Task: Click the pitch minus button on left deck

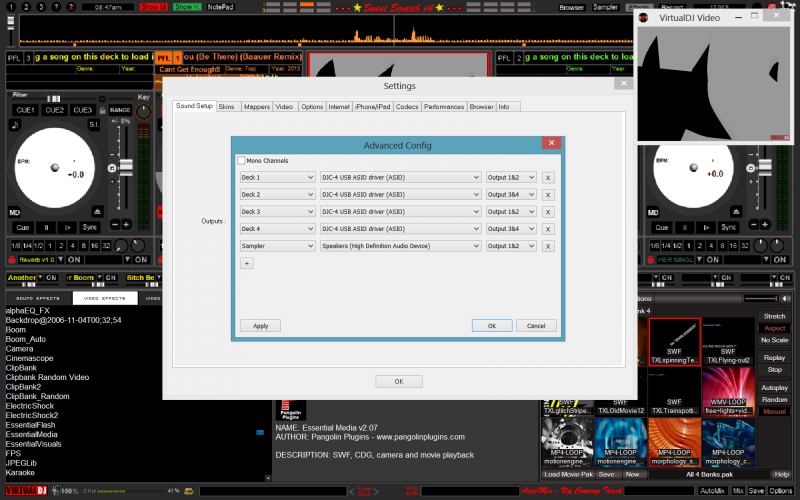Action: pos(115,224)
